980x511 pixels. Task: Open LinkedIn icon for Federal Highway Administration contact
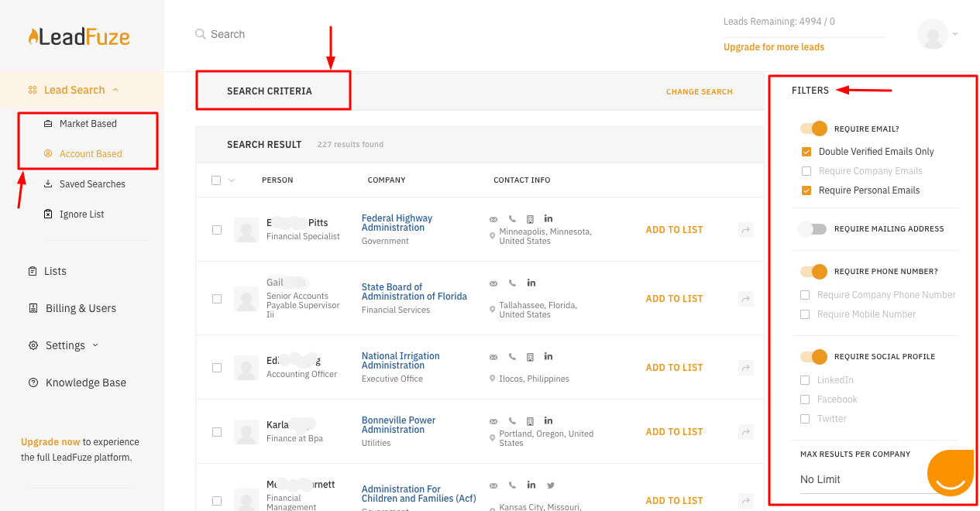tap(548, 218)
